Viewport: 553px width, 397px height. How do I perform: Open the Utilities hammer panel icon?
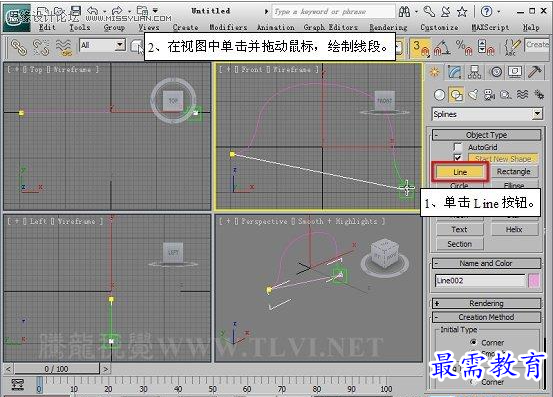[535, 72]
